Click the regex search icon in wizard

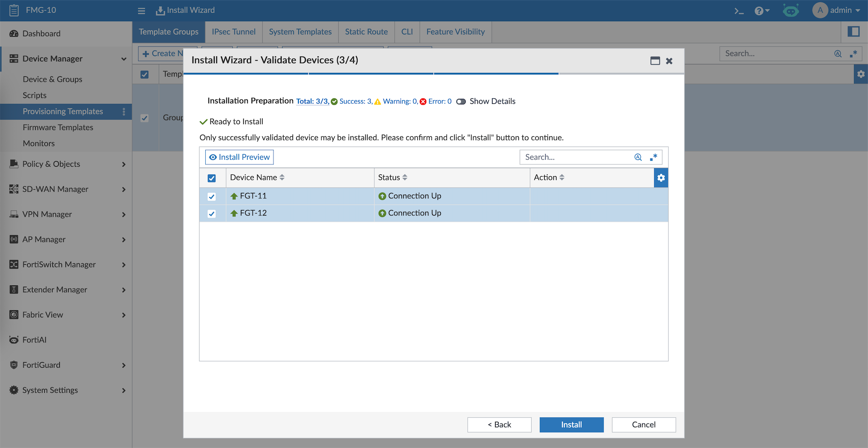[x=653, y=157]
